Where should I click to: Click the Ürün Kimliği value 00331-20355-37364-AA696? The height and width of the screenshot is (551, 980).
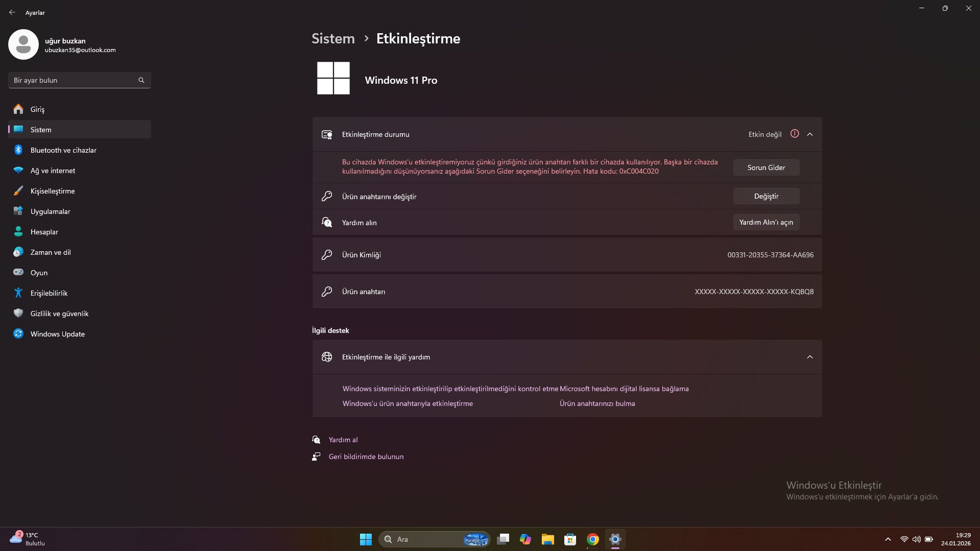[x=770, y=255]
